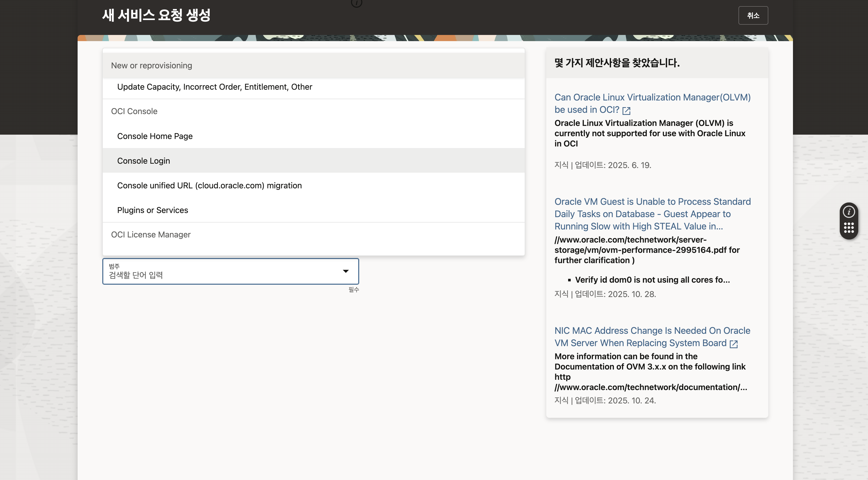Expand the 범주 dropdown arrow
Viewport: 868px width, 480px height.
(x=345, y=271)
